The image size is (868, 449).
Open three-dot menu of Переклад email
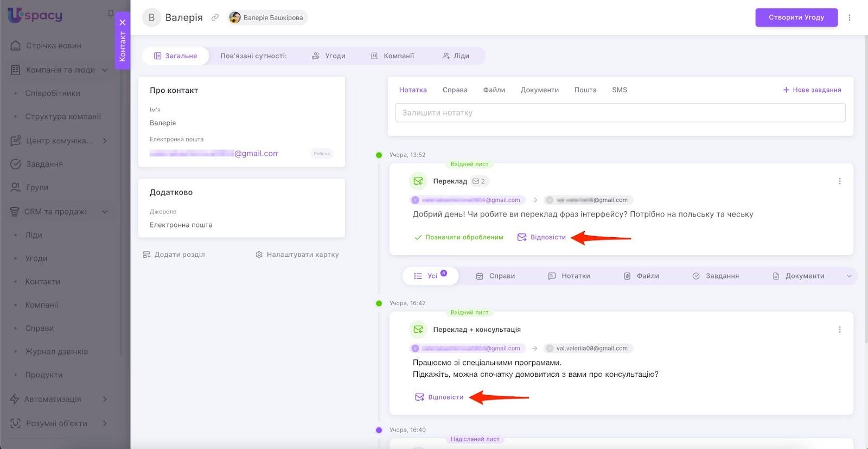(x=840, y=181)
